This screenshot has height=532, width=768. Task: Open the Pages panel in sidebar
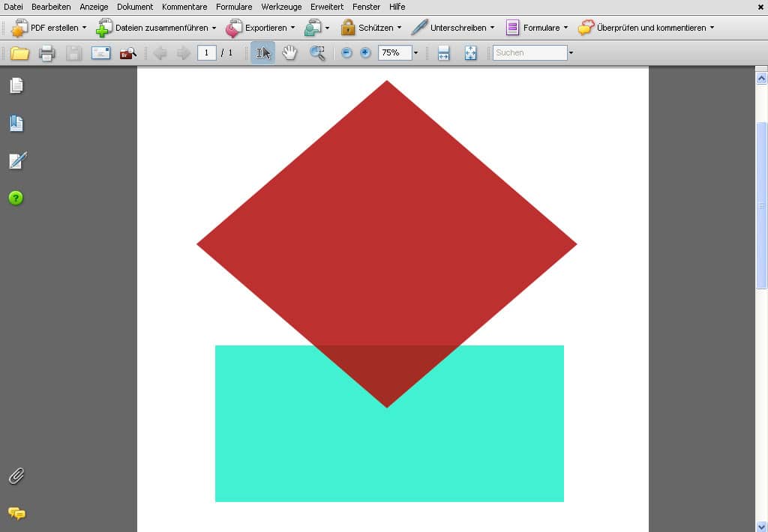tap(16, 85)
